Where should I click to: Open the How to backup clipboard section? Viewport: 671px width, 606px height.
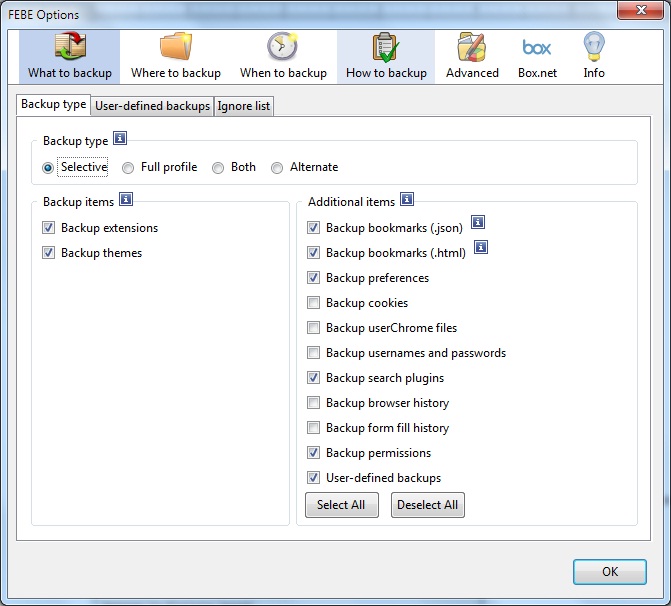(386, 56)
